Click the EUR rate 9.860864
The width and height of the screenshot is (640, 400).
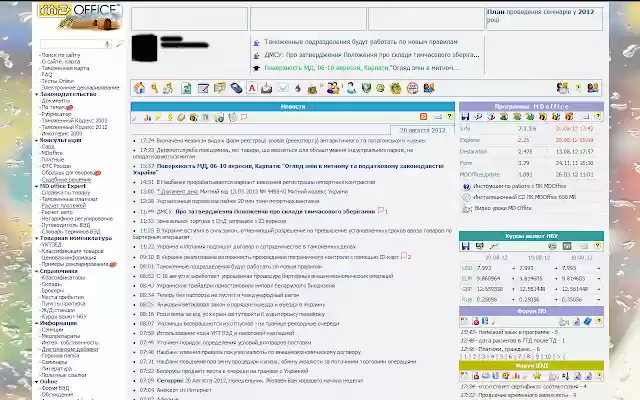(489, 279)
